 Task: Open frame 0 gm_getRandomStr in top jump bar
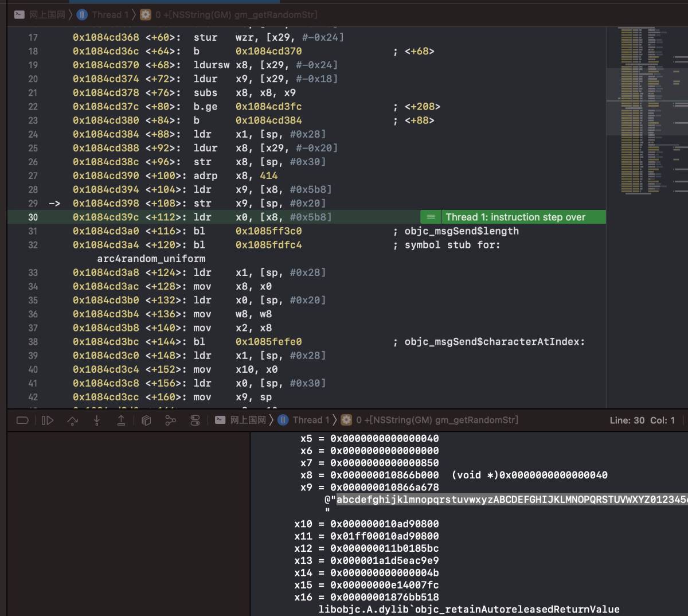pyautogui.click(x=236, y=14)
